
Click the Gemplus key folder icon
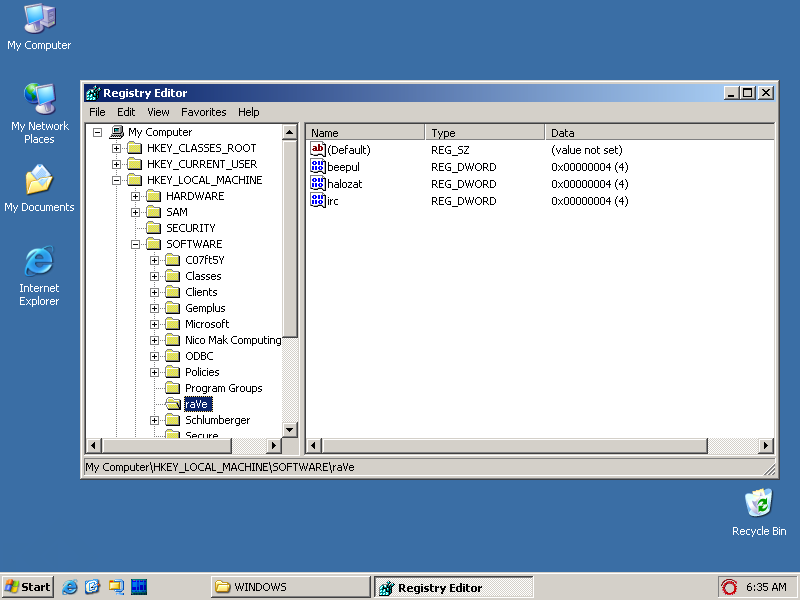[x=173, y=308]
